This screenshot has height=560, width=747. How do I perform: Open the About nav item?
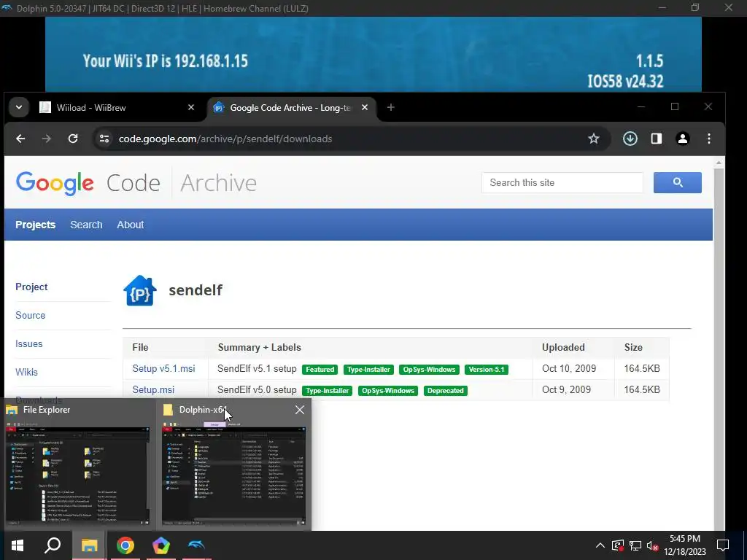coord(130,225)
